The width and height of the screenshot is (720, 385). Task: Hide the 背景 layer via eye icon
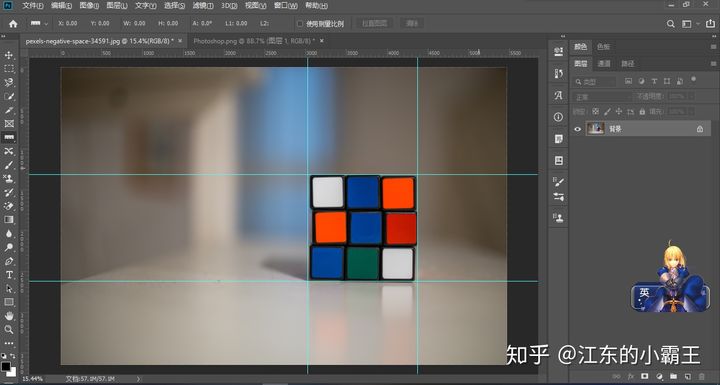(x=578, y=129)
